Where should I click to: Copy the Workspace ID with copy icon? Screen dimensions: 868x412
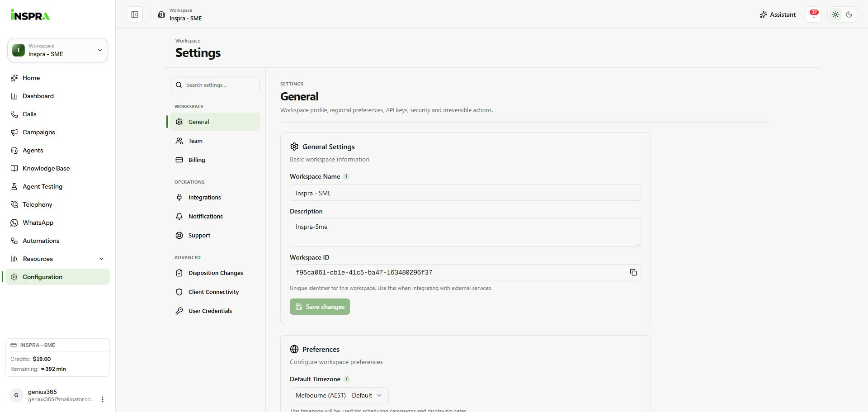[x=633, y=272]
